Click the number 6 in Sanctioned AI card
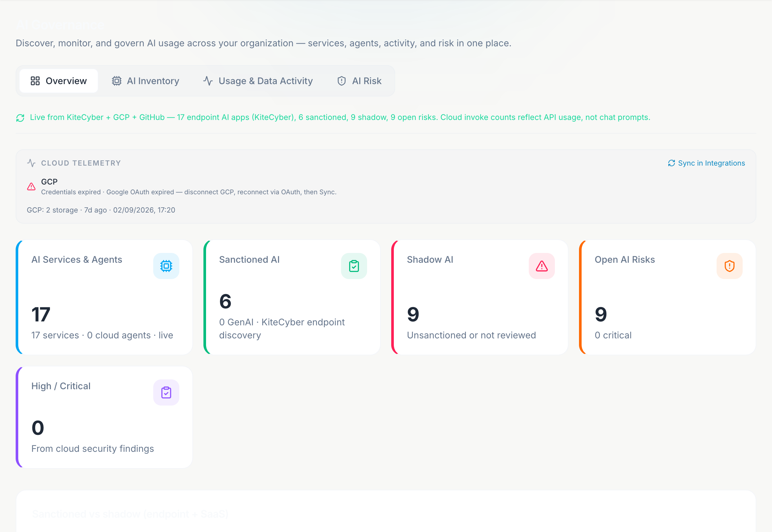 pos(225,301)
